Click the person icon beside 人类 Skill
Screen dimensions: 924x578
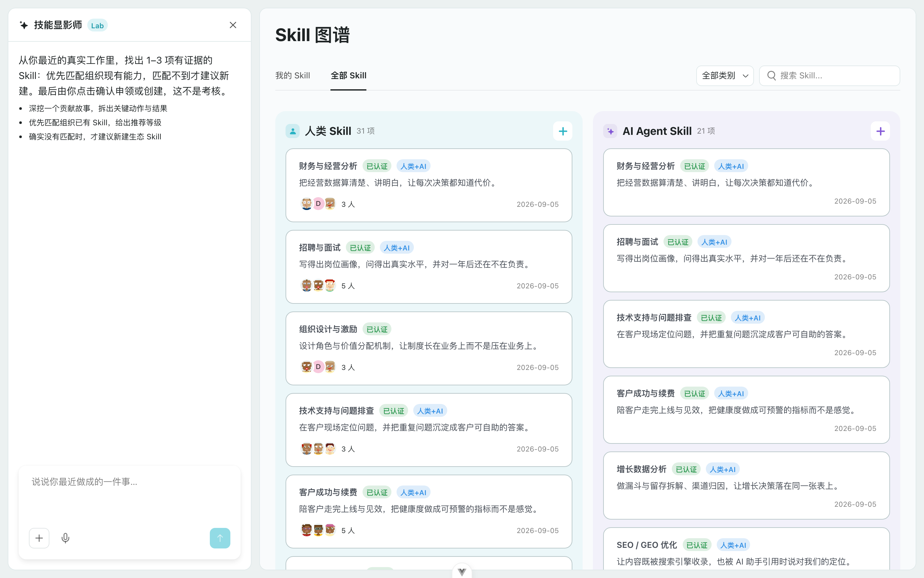(293, 132)
